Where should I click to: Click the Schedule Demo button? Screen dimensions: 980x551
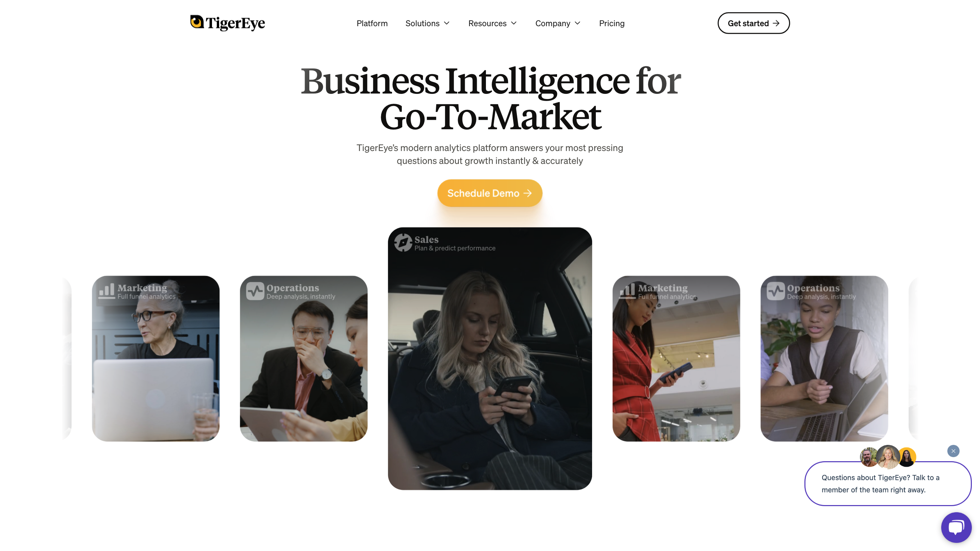click(490, 193)
